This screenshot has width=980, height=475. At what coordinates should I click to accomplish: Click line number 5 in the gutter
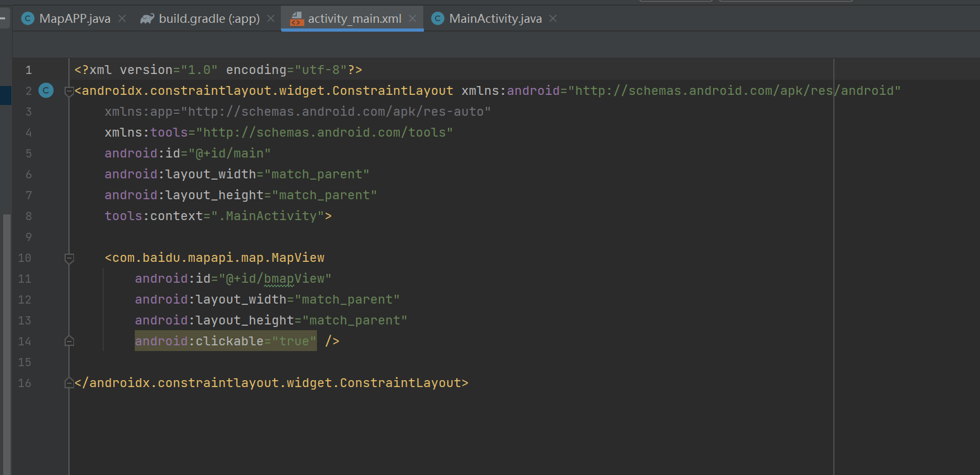coord(28,153)
